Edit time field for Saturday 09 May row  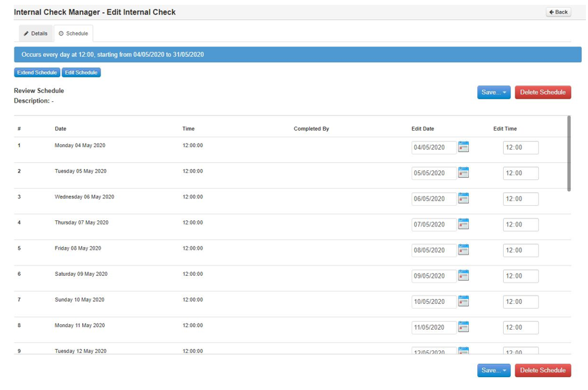(x=520, y=276)
